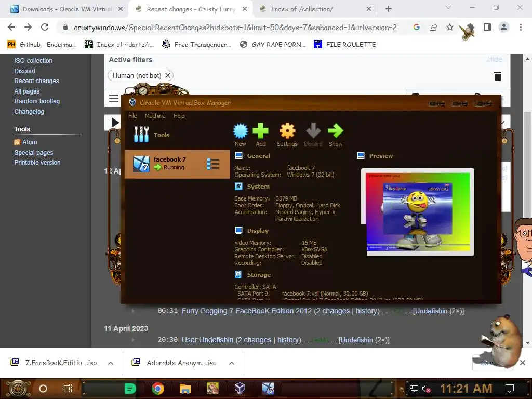
Task: Open FILE ROULETTE bookmark
Action: tap(345, 45)
